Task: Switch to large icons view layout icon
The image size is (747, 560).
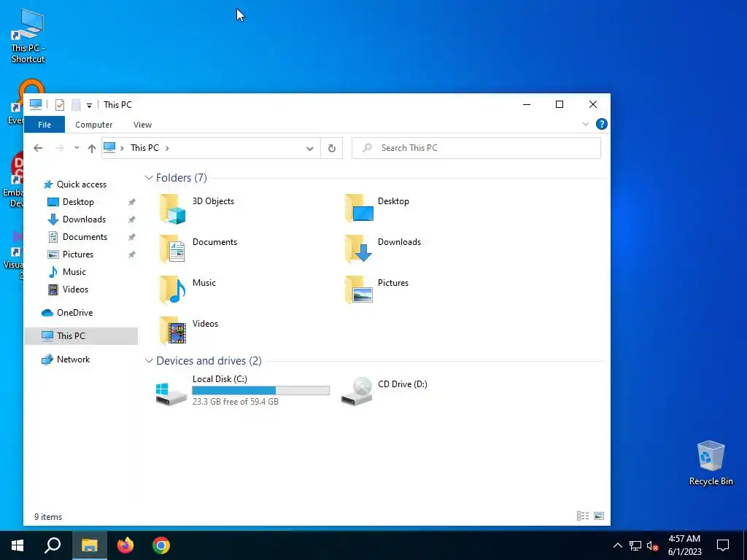Action: pyautogui.click(x=599, y=516)
